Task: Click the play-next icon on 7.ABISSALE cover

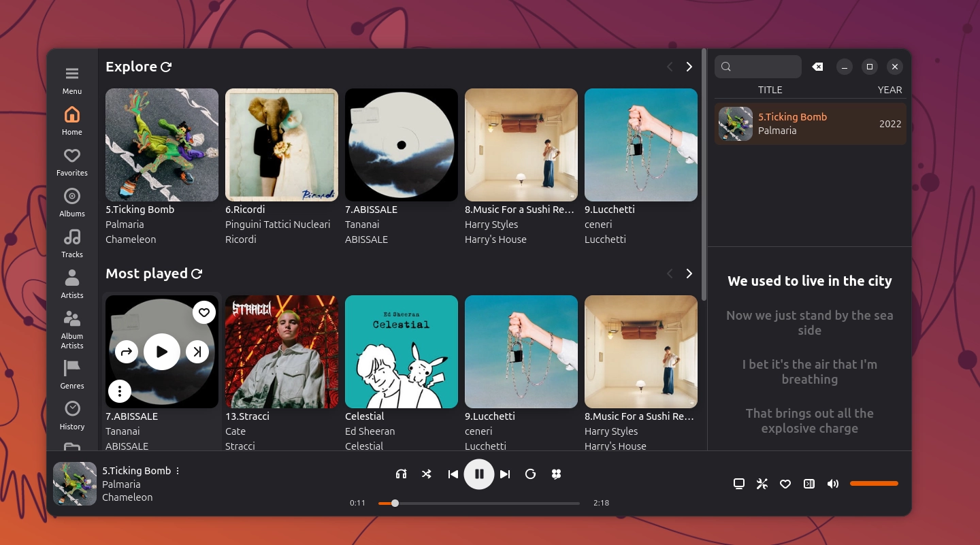Action: (197, 352)
